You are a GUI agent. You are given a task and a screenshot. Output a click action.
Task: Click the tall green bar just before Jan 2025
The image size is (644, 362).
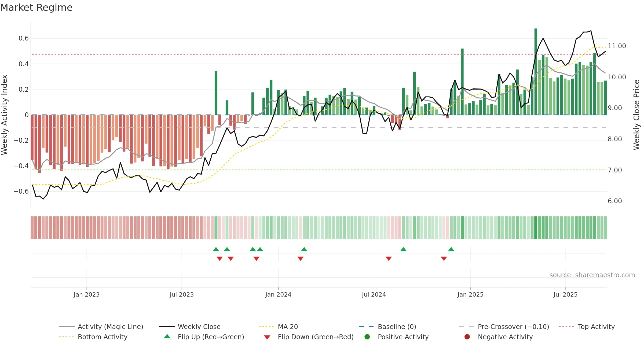click(462, 82)
